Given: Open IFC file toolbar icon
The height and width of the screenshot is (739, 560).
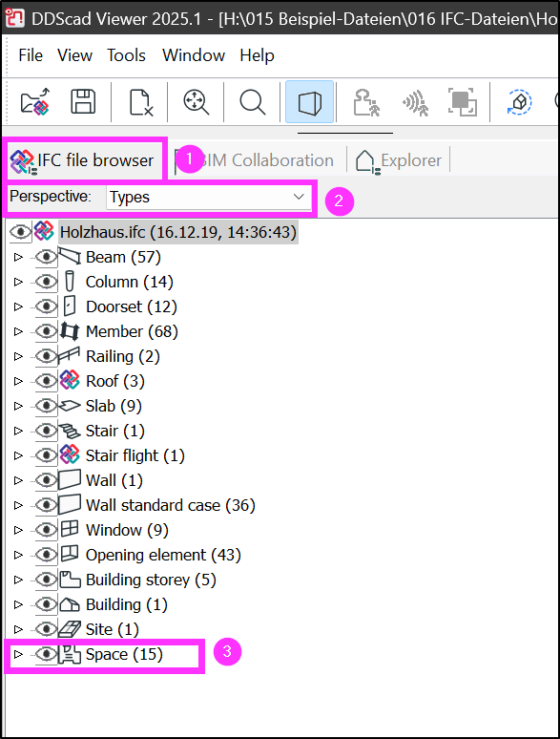Looking at the screenshot, I should 35,102.
